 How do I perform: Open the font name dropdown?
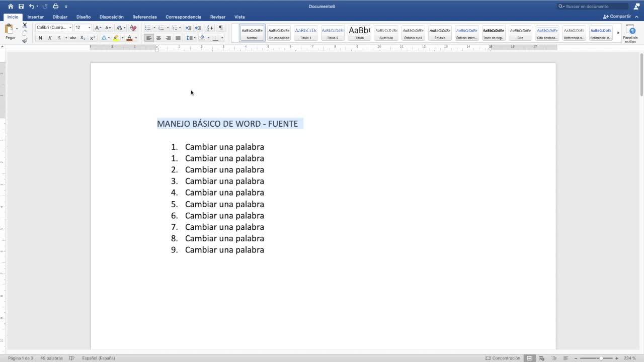pyautogui.click(x=70, y=28)
